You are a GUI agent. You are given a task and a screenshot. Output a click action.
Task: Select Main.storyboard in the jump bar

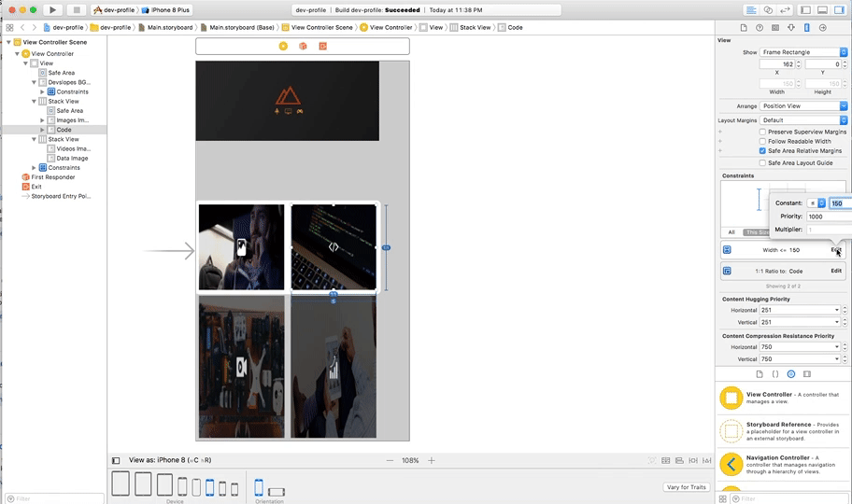pos(165,27)
